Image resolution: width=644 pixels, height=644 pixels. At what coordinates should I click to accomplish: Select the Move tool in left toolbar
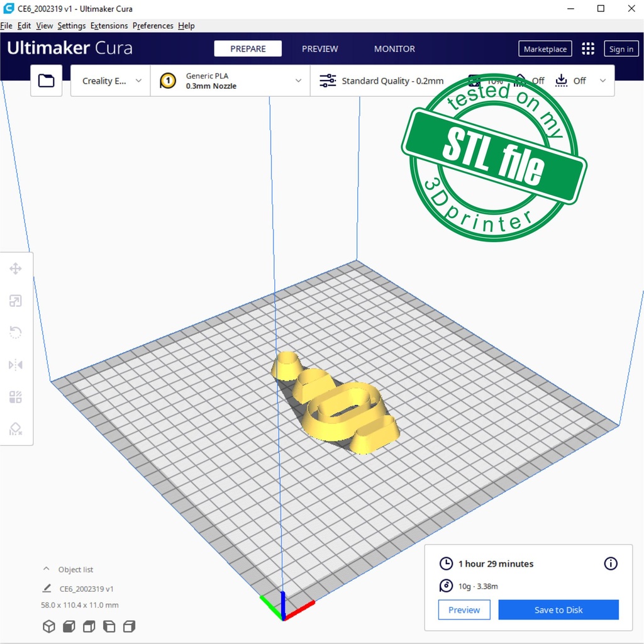point(16,269)
